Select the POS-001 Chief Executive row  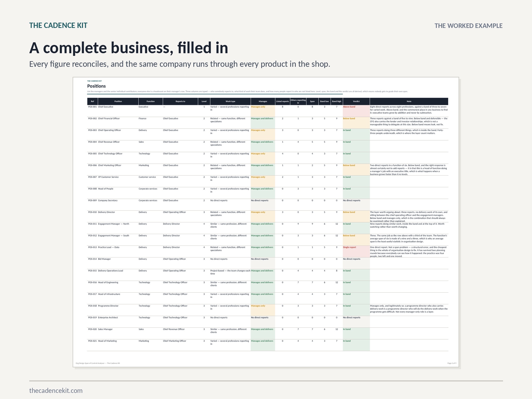pos(268,111)
